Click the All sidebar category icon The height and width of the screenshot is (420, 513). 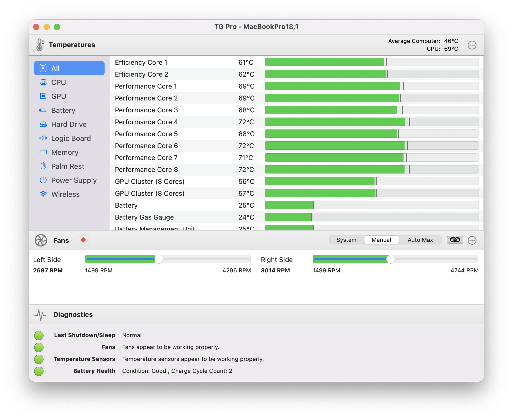coord(43,68)
